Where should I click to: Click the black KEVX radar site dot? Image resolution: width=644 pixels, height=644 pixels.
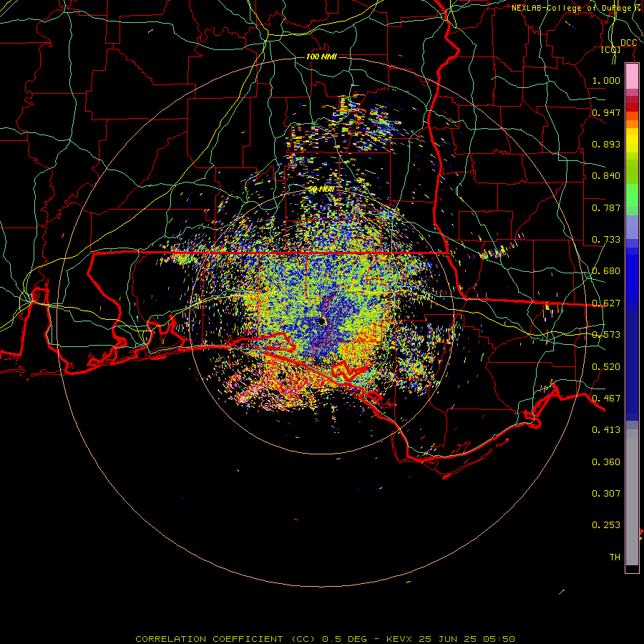click(x=322, y=321)
